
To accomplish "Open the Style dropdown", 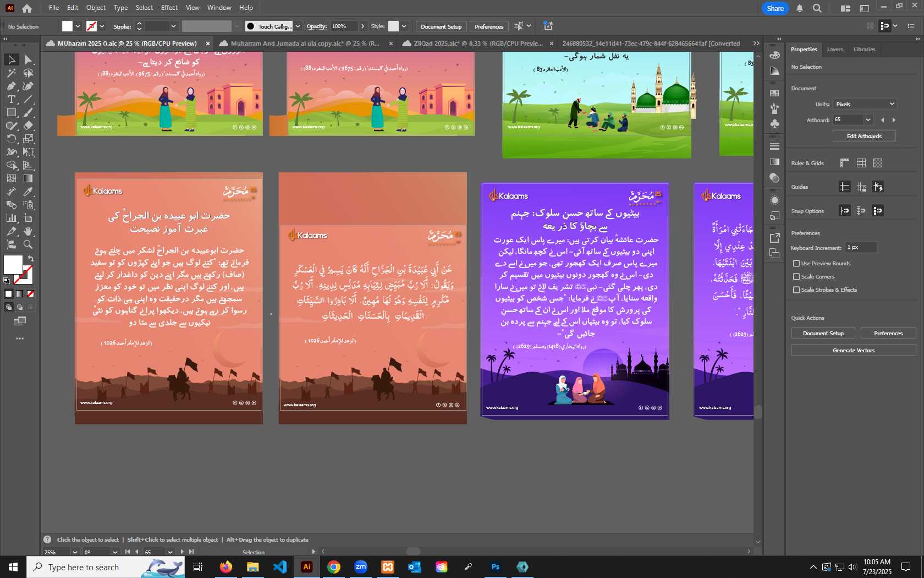I will tap(404, 26).
